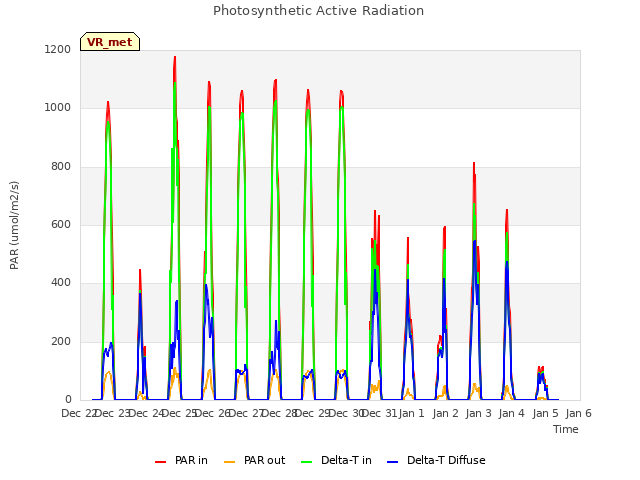
Task: Click the 1000 y-axis tick label
Action: (58, 108)
